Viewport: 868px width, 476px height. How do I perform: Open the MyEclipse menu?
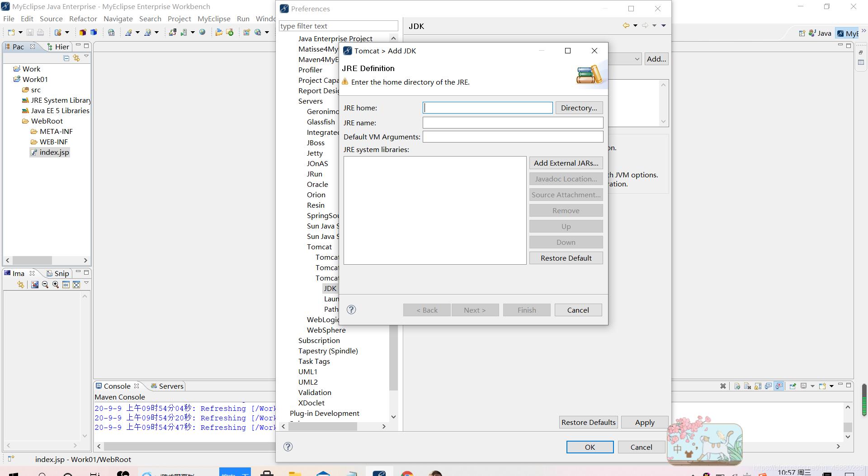coord(214,19)
